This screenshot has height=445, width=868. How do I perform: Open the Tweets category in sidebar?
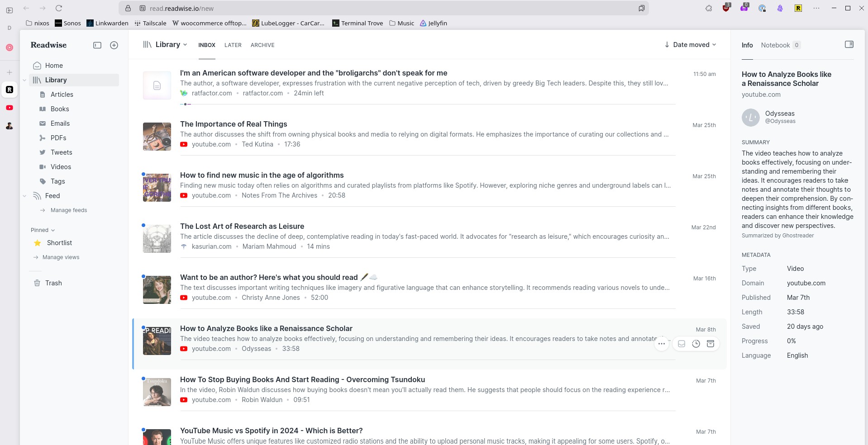click(x=61, y=152)
